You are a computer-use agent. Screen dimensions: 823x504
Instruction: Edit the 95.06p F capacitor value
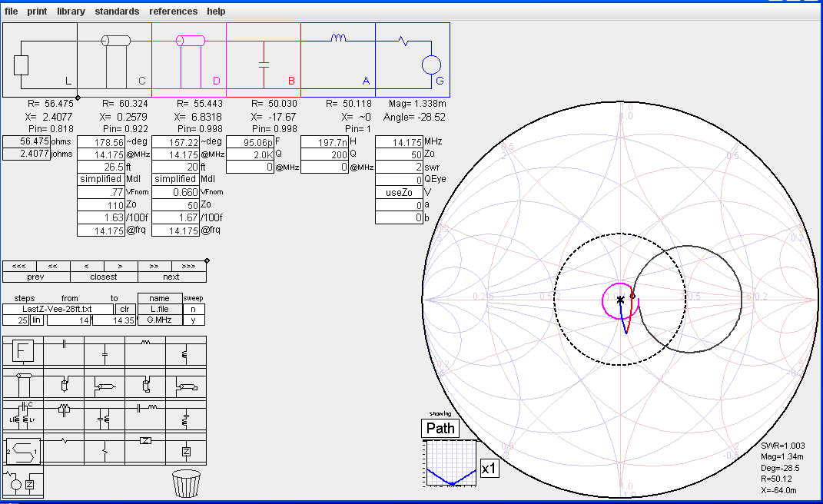[251, 141]
